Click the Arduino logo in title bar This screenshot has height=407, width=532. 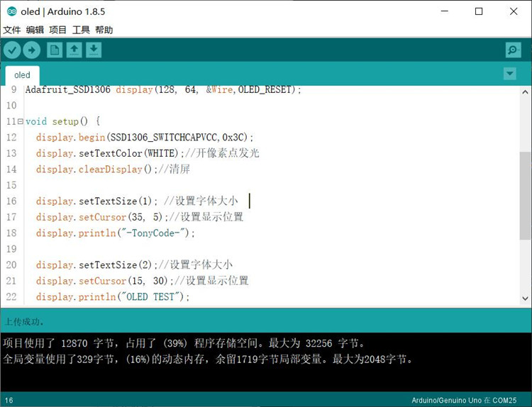tap(11, 11)
